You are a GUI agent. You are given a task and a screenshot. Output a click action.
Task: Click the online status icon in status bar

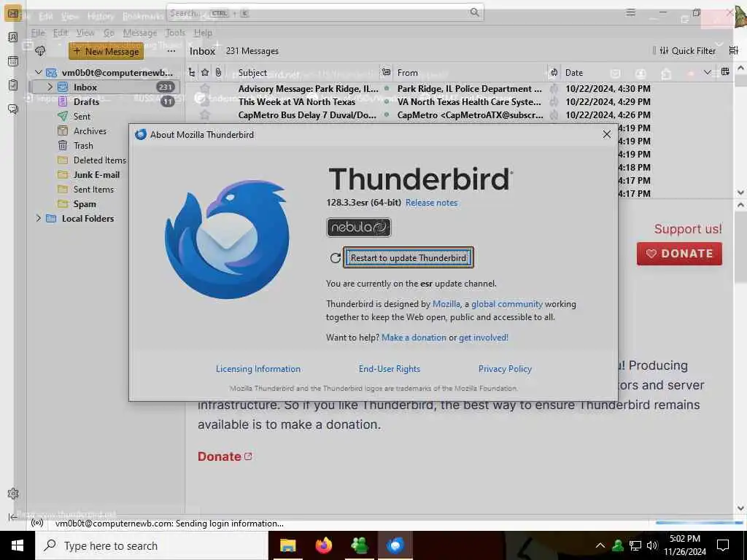[37, 524]
